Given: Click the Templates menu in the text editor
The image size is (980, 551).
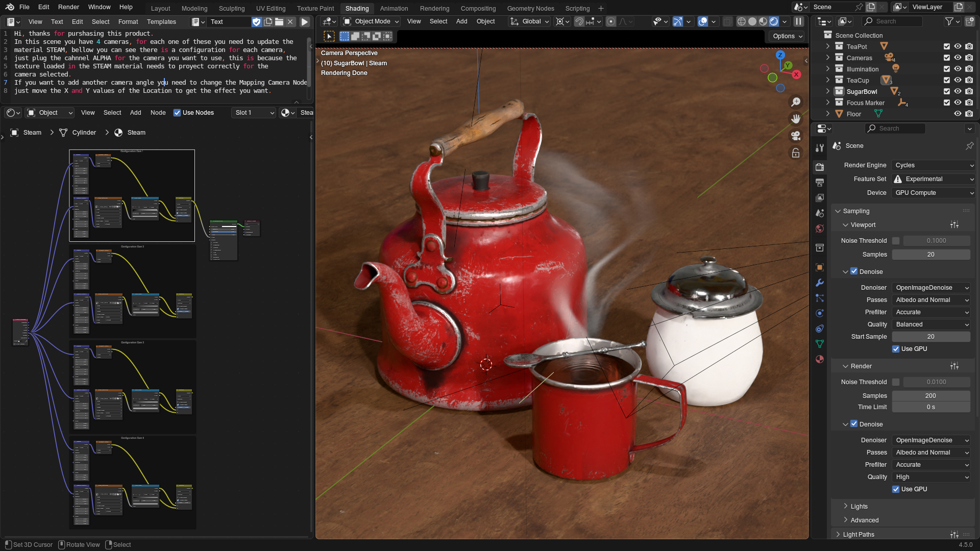Looking at the screenshot, I should 161,22.
